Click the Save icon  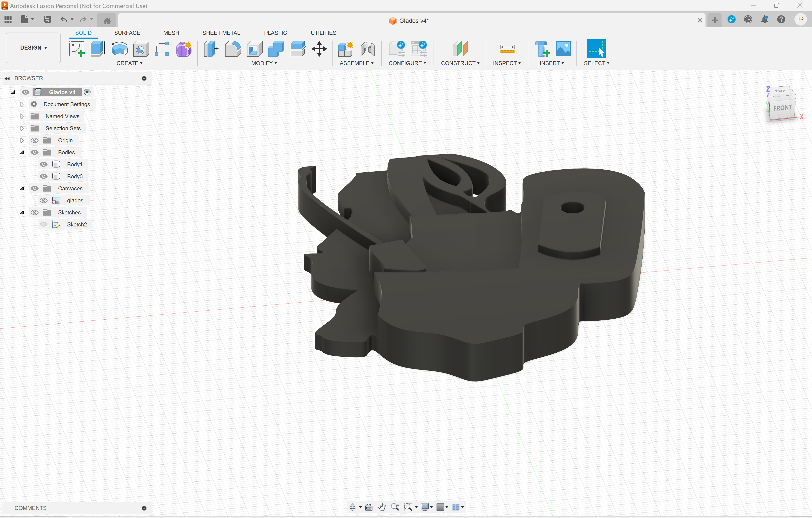pyautogui.click(x=47, y=19)
